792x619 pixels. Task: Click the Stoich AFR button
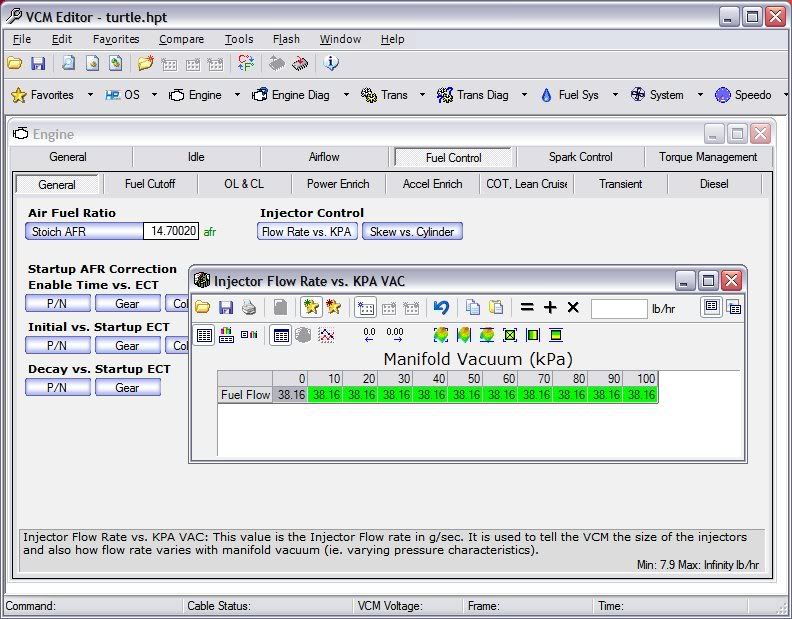click(84, 231)
